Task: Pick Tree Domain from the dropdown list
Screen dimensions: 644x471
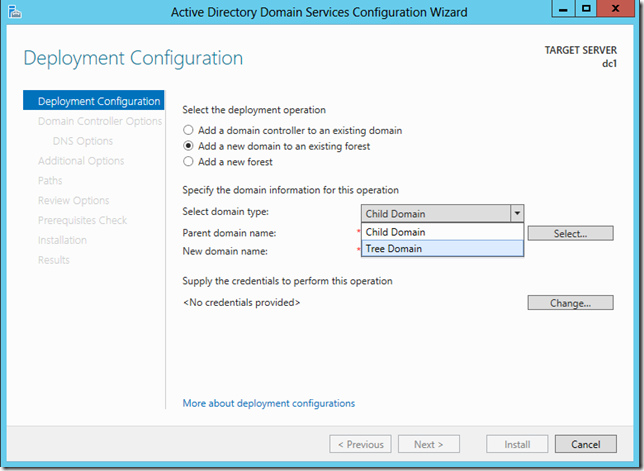Action: [442, 248]
